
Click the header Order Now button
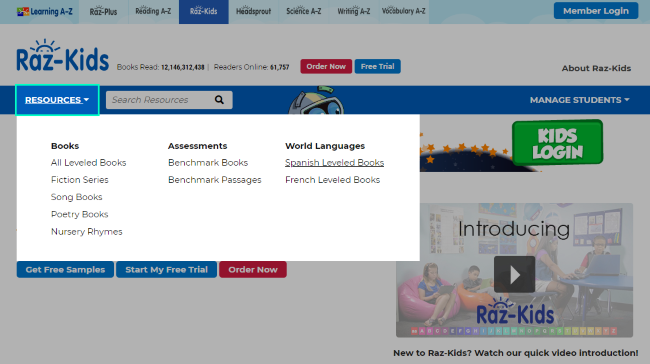click(x=326, y=66)
